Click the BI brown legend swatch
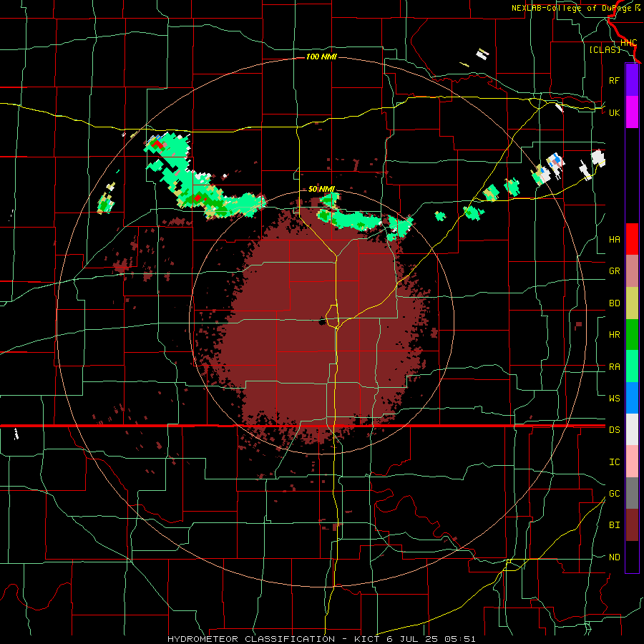The image size is (644, 644). tap(632, 525)
